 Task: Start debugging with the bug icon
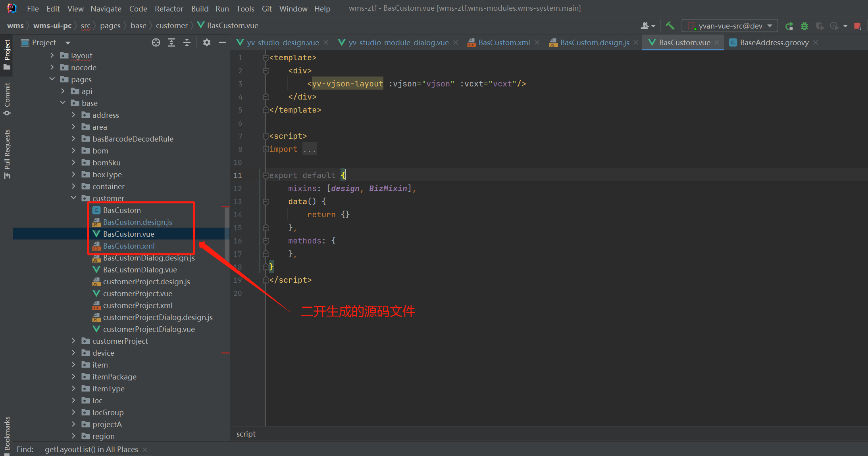[x=804, y=26]
